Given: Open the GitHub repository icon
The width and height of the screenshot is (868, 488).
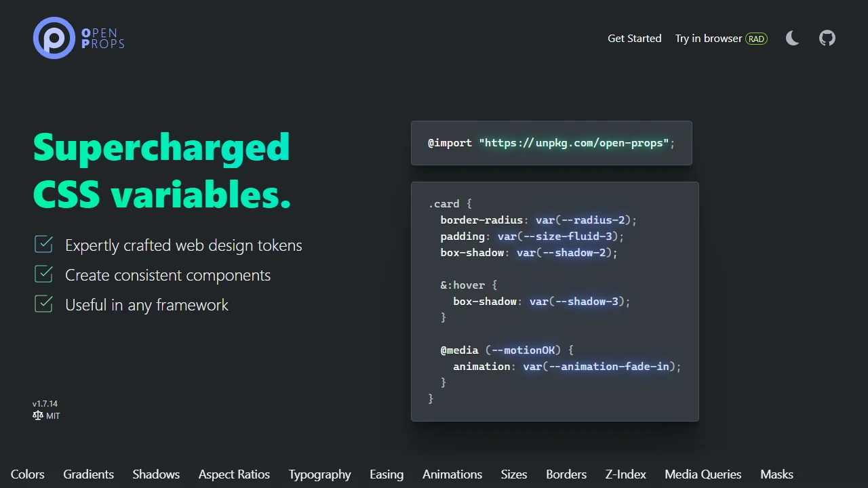Looking at the screenshot, I should (x=827, y=38).
